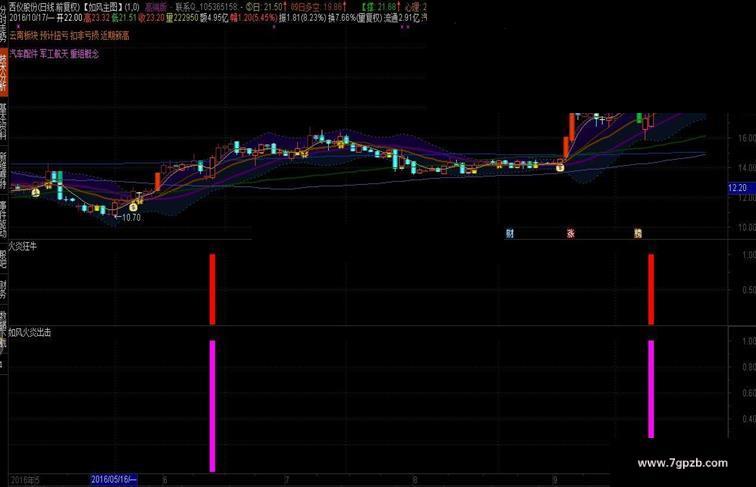Open the 分时走势 sidebar tab
This screenshot has height=487, width=756.
pos(3,22)
